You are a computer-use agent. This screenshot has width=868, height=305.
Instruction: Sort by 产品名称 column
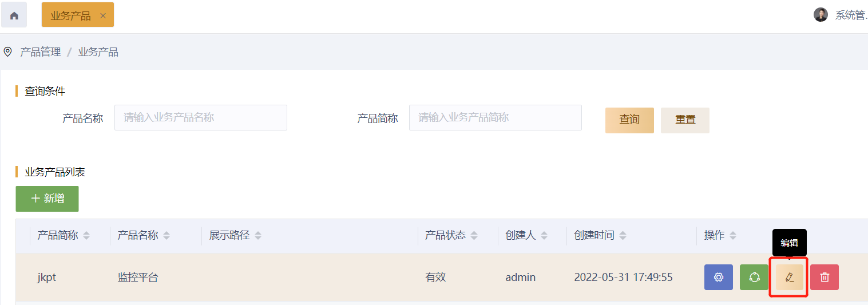point(167,235)
